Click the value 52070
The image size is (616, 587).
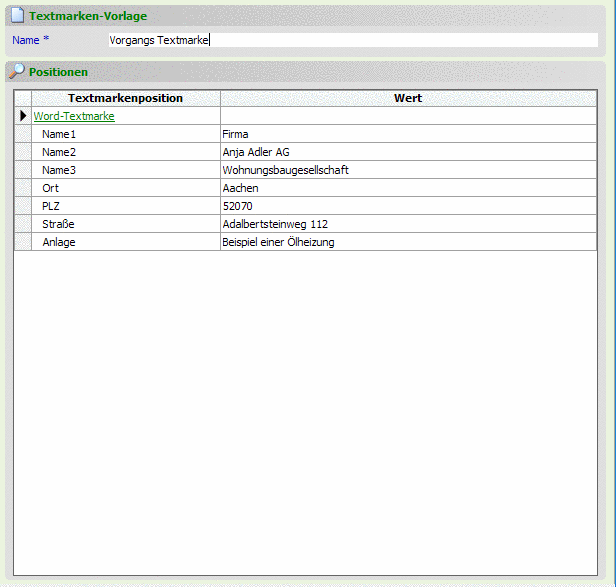[x=238, y=206]
